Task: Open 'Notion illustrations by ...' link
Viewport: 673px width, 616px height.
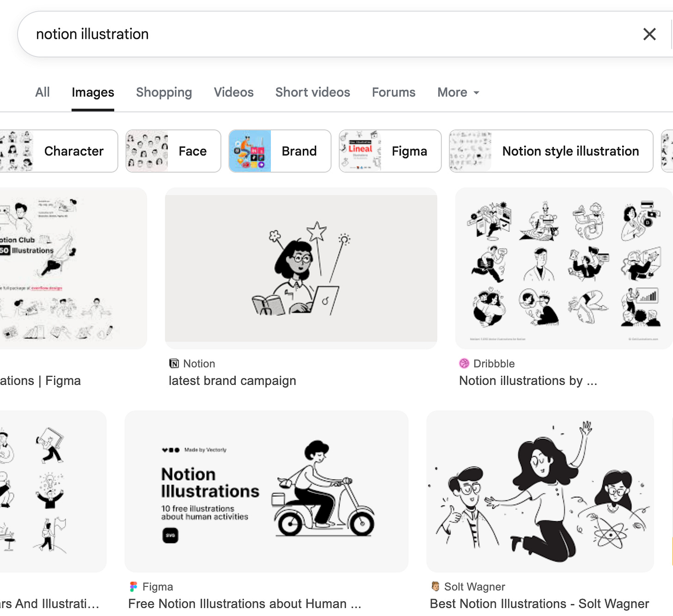Action: pos(528,381)
